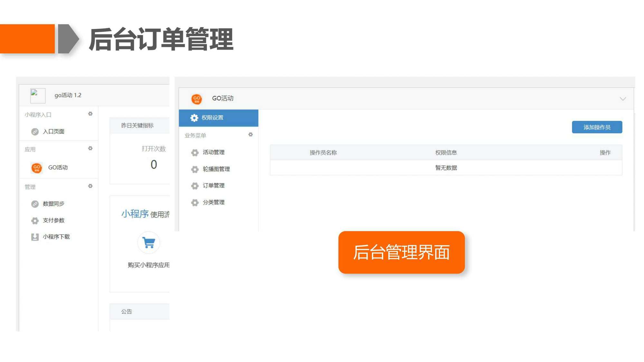Click the GO活动 header logo icon
Image resolution: width=644 pixels, height=362 pixels.
(x=197, y=99)
